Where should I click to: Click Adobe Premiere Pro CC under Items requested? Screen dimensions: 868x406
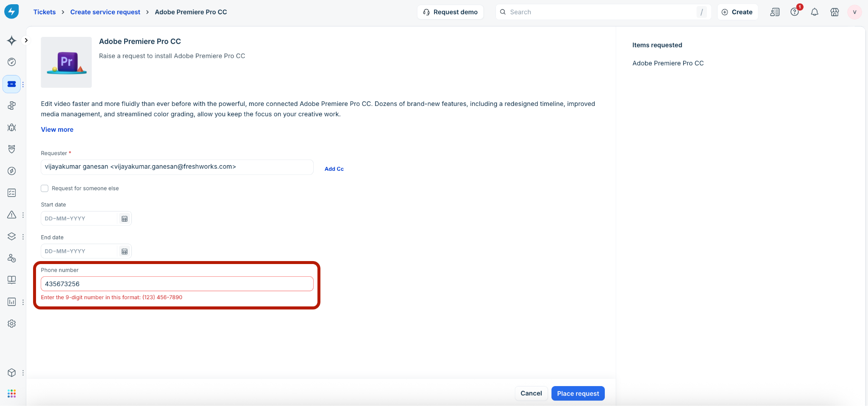(x=668, y=63)
